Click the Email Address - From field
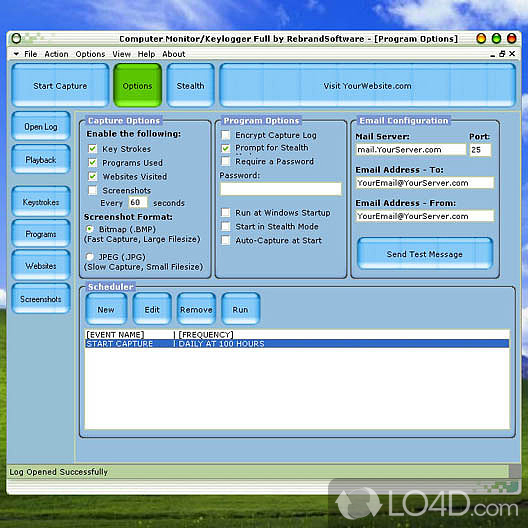 [x=425, y=216]
